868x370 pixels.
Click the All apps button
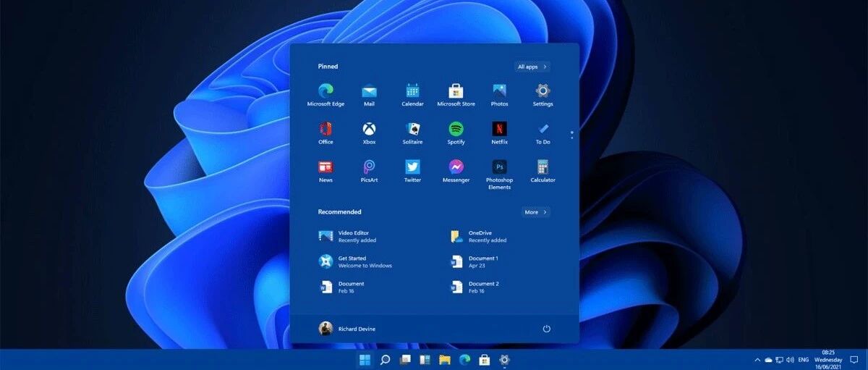532,67
